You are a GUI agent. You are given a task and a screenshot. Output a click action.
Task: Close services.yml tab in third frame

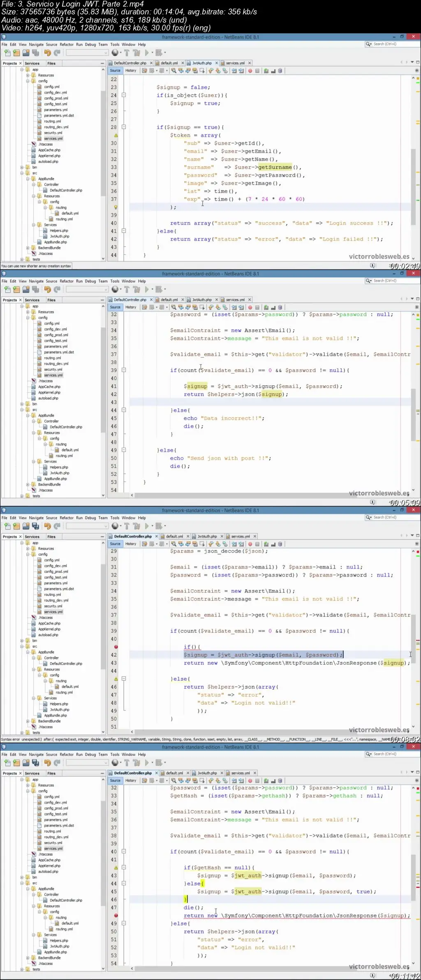(255, 536)
